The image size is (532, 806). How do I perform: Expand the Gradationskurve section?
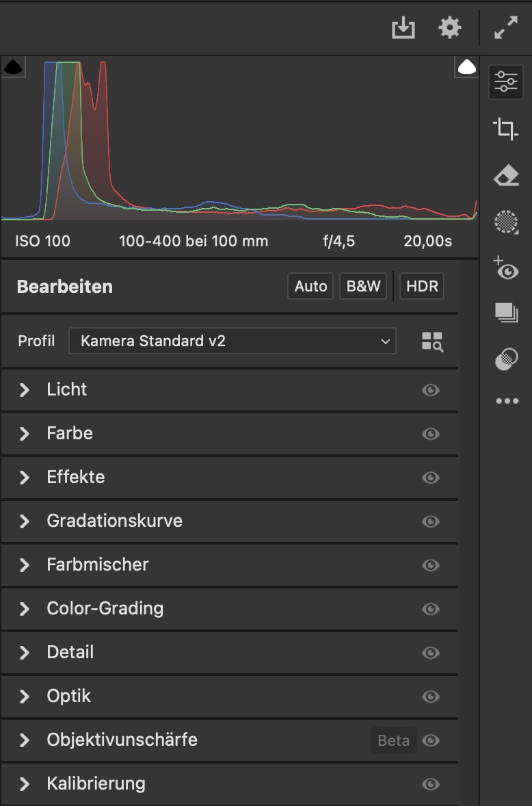pos(25,521)
